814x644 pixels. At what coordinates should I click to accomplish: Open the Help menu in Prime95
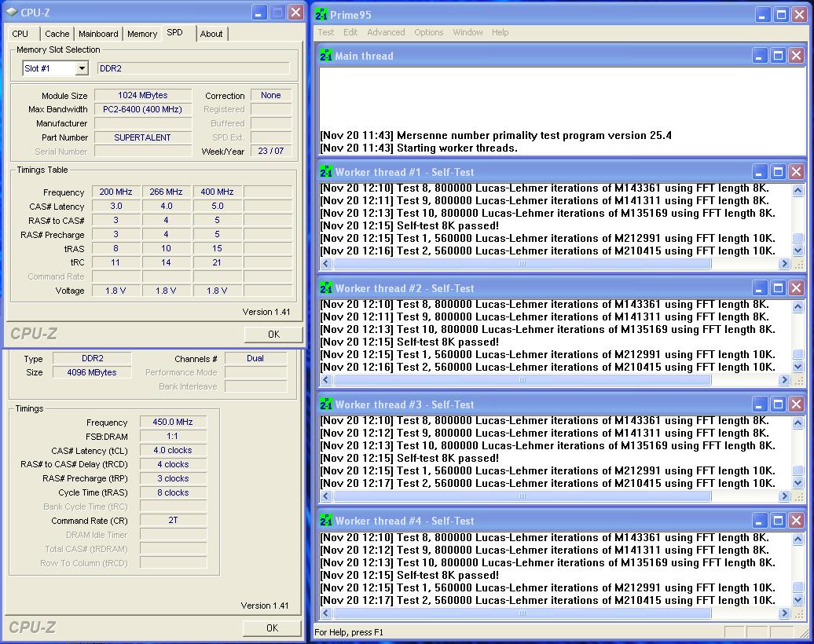tap(500, 32)
